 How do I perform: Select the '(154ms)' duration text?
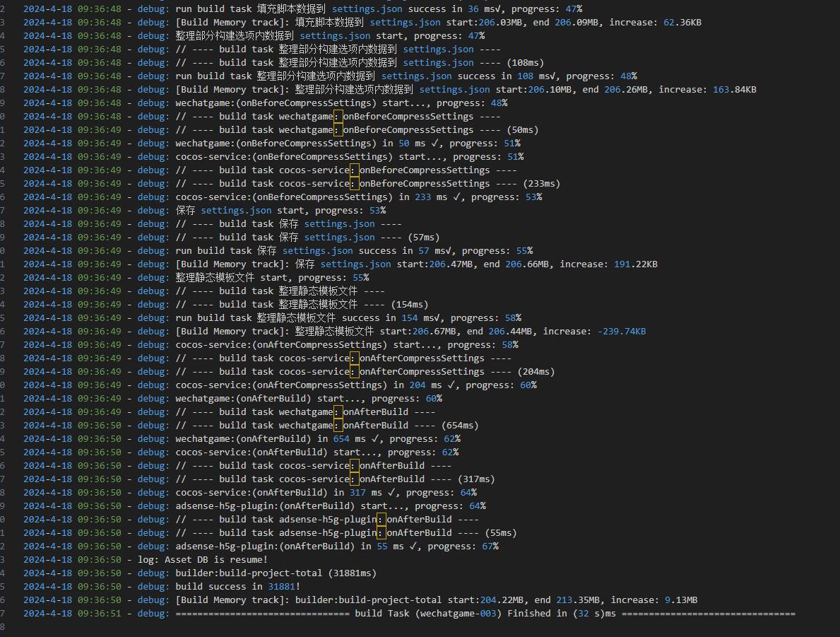pos(409,304)
